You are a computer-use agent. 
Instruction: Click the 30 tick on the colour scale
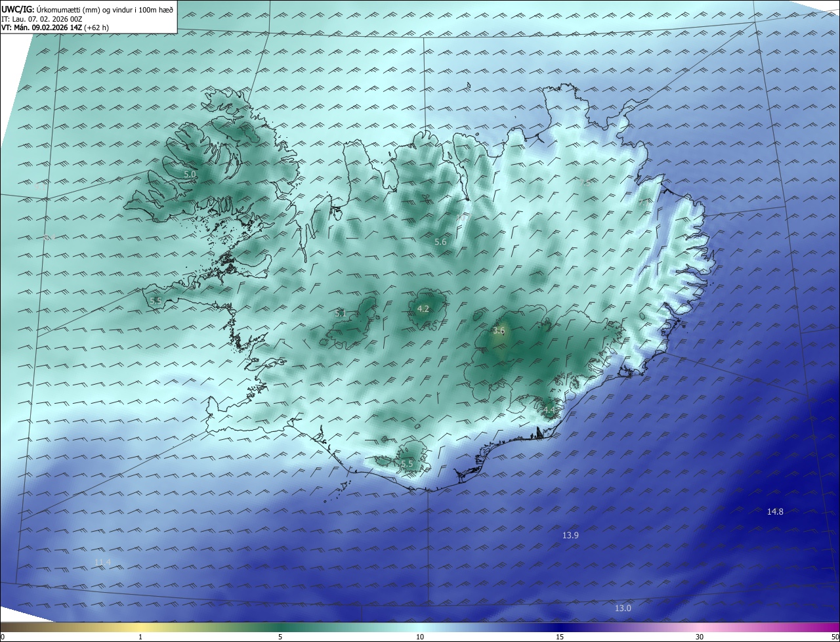(x=700, y=637)
